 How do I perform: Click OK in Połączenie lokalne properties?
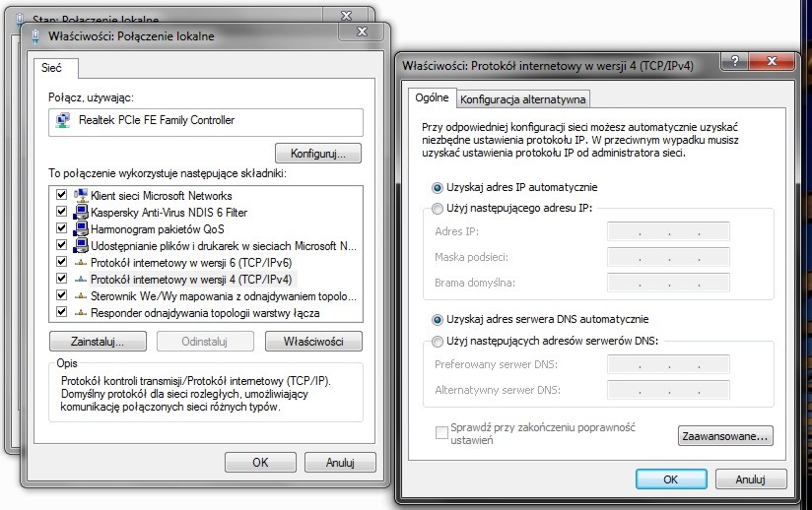point(260,462)
